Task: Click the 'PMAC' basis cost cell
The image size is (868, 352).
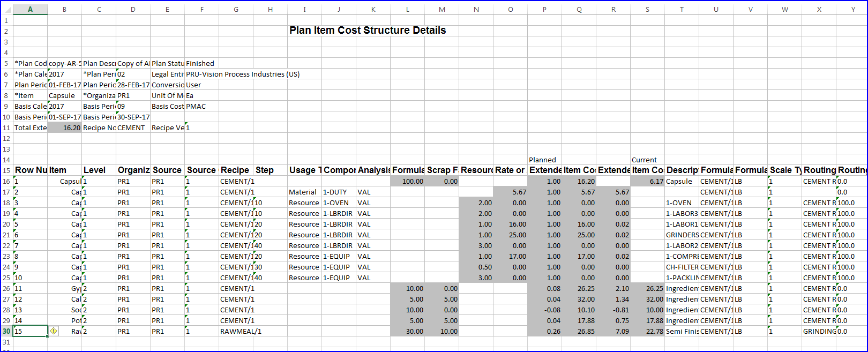Action: click(201, 106)
